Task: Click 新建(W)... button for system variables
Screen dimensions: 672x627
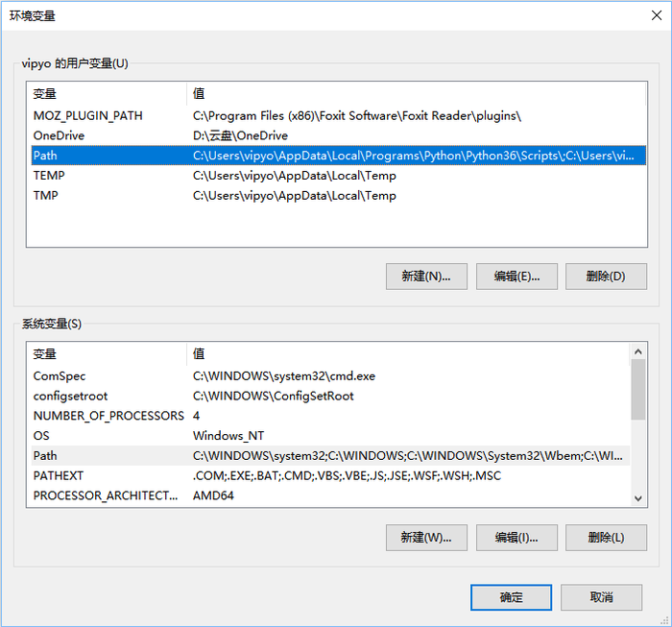Action: point(426,538)
